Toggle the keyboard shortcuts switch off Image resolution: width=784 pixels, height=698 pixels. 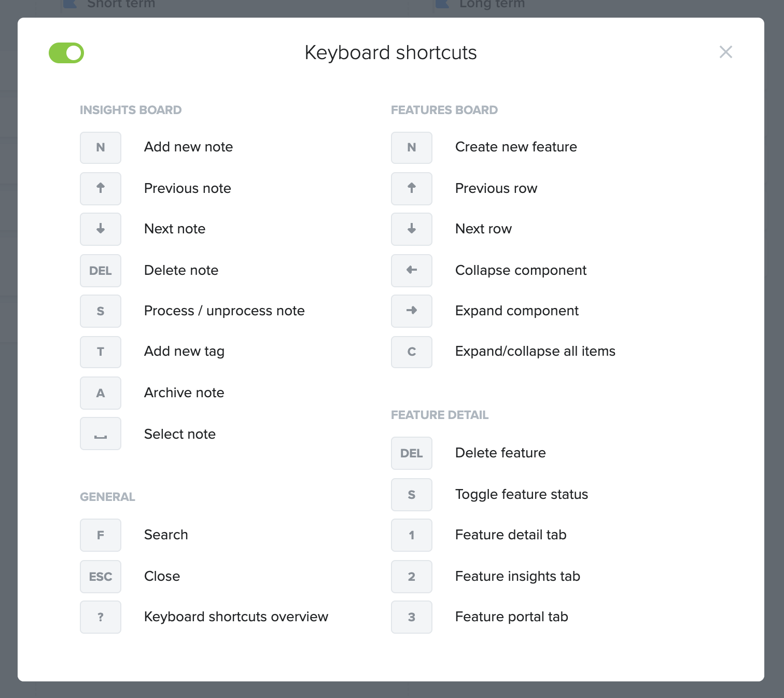click(66, 53)
